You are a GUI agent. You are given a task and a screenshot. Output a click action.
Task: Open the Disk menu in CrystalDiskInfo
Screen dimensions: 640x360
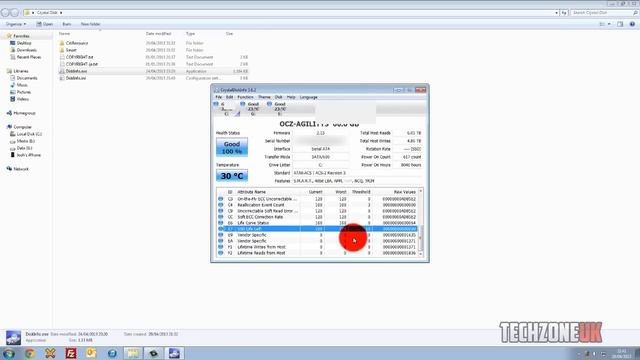[x=278, y=97]
